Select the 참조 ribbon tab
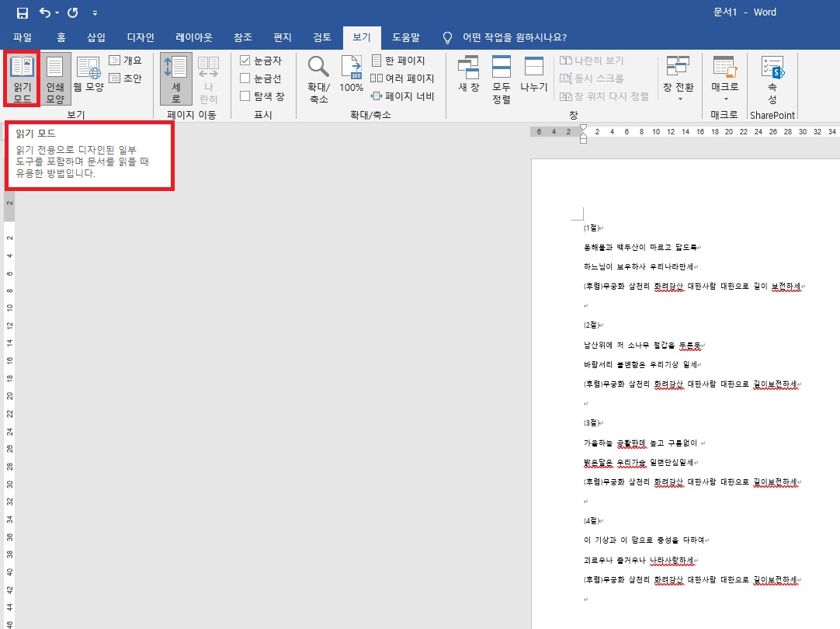 tap(243, 37)
